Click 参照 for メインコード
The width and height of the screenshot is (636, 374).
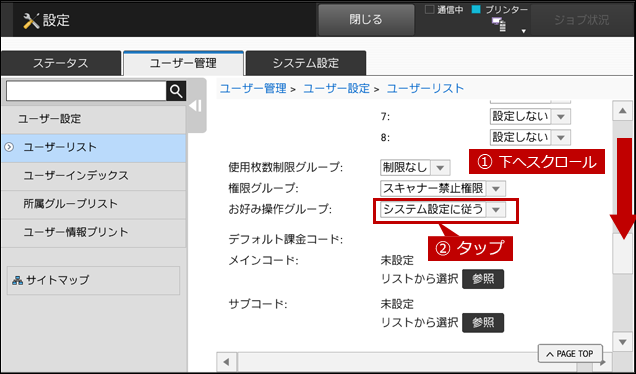click(483, 279)
